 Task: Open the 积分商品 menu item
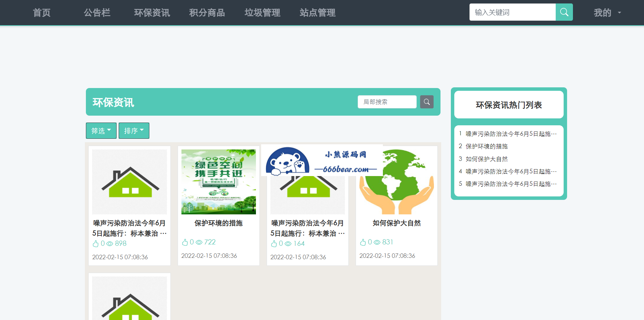pyautogui.click(x=207, y=13)
